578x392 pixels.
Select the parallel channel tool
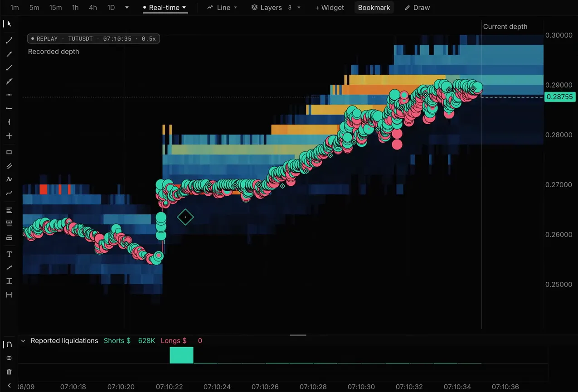point(9,166)
